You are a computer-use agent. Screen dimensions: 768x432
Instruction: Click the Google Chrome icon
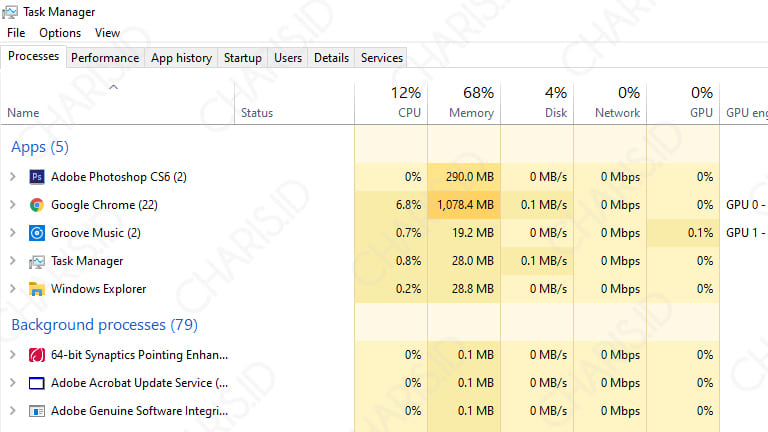click(x=37, y=205)
